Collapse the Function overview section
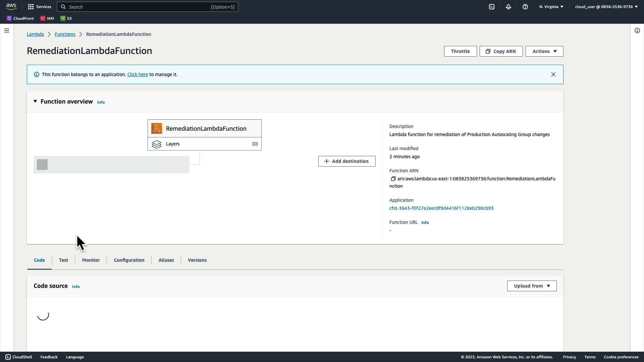Viewport: 644px width, 362px height. [35, 101]
